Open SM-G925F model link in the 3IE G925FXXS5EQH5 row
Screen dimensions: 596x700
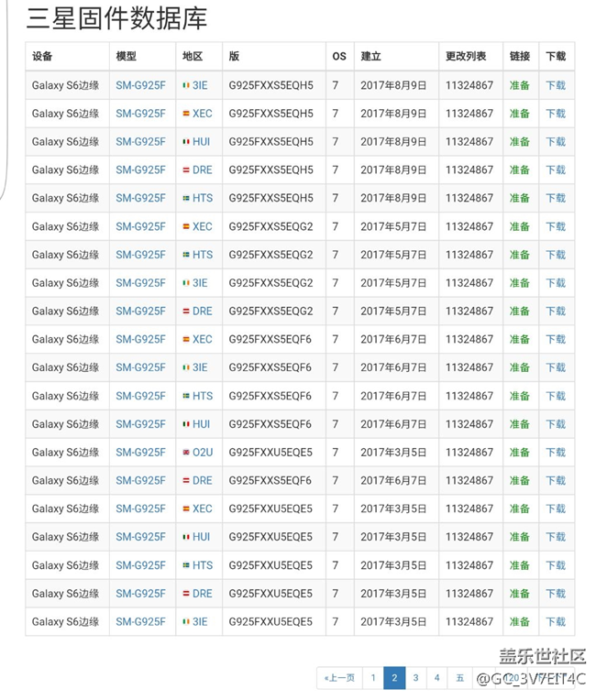click(140, 85)
